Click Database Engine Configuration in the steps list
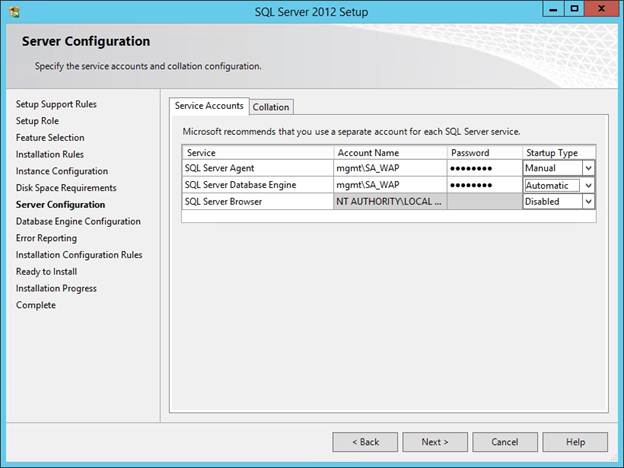Viewport: 624px width, 468px height. 78,221
